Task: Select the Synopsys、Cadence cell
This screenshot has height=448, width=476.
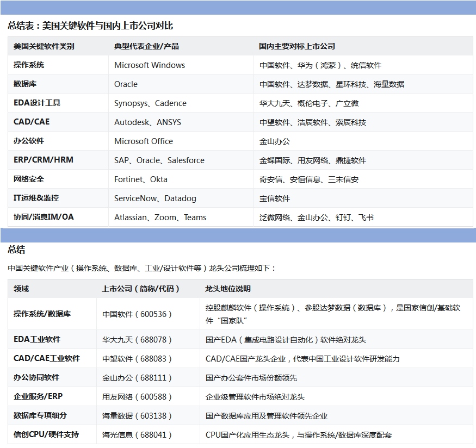Action: click(x=150, y=103)
